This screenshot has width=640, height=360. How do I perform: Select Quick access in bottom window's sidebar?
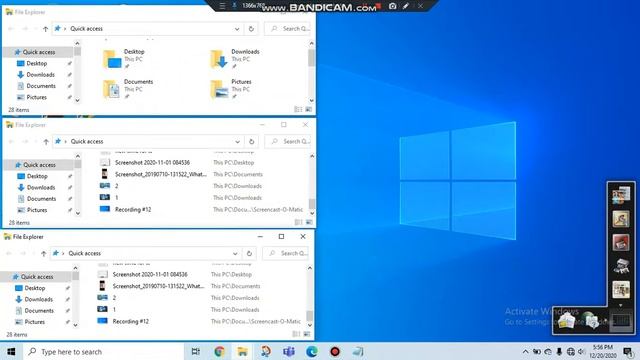[37, 277]
